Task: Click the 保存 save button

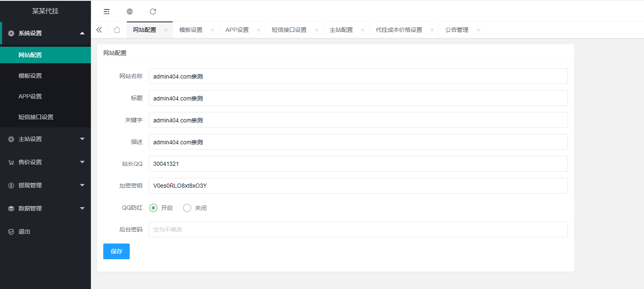Action: [x=116, y=251]
